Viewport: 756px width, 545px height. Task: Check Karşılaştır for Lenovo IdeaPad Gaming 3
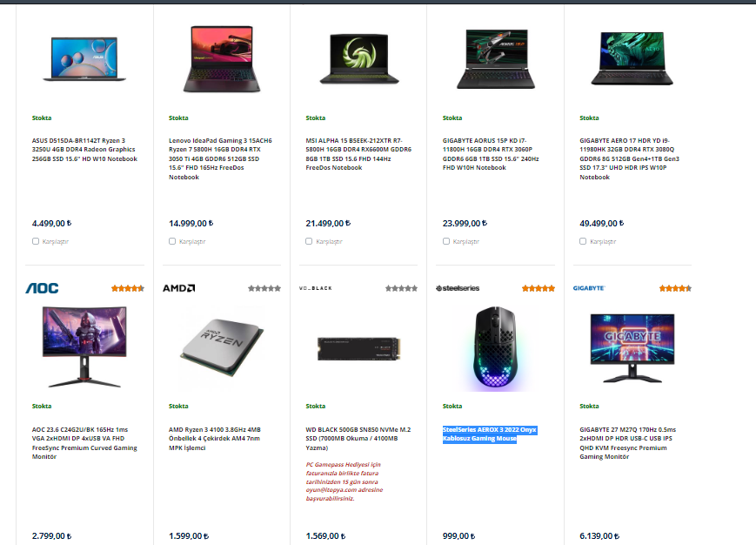coord(172,241)
